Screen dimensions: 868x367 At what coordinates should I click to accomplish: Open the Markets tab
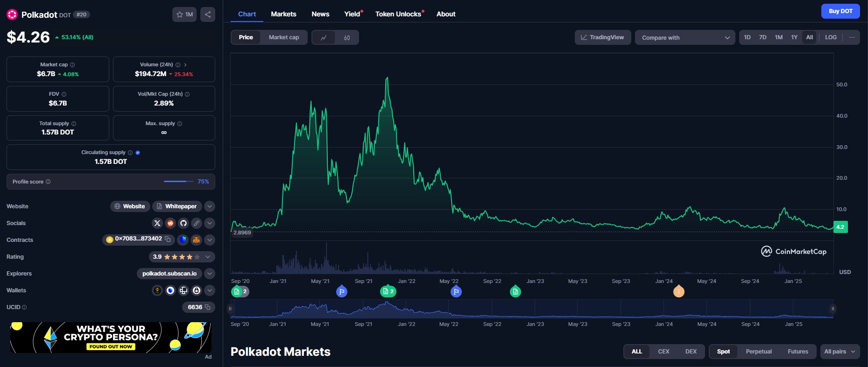click(283, 14)
